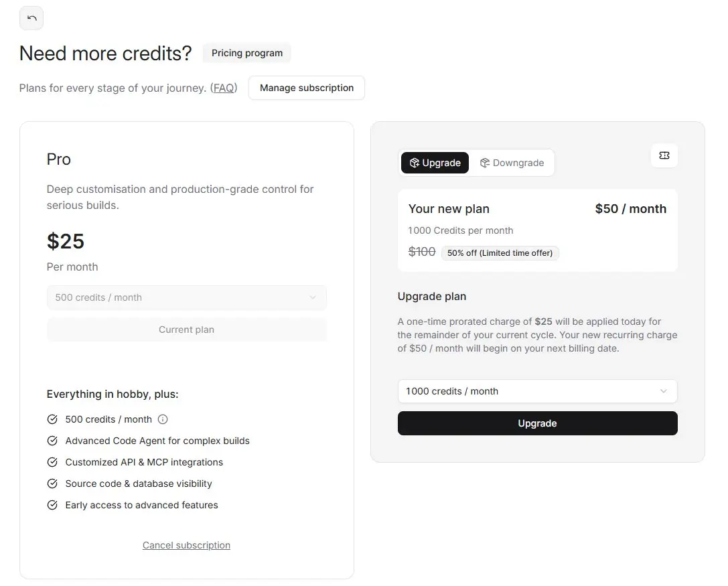728x586 pixels.
Task: Click the info icon beside 500 credits
Action: pos(163,419)
